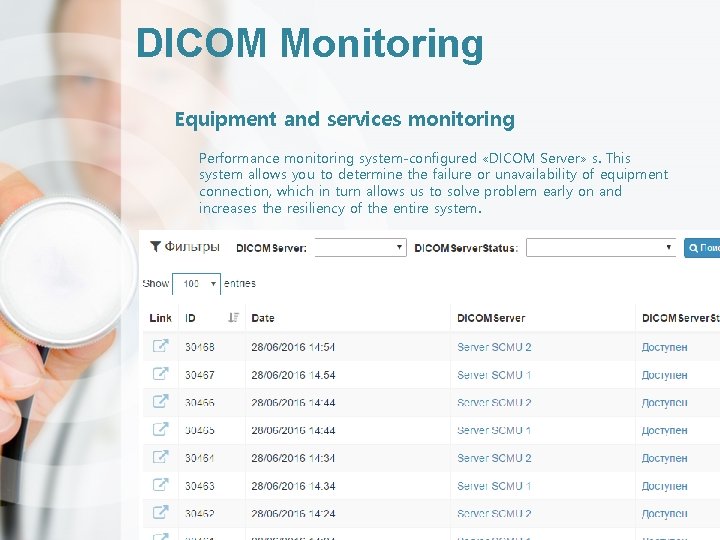This screenshot has width=720, height=540.
Task: Click the Link column header
Action: (x=160, y=318)
